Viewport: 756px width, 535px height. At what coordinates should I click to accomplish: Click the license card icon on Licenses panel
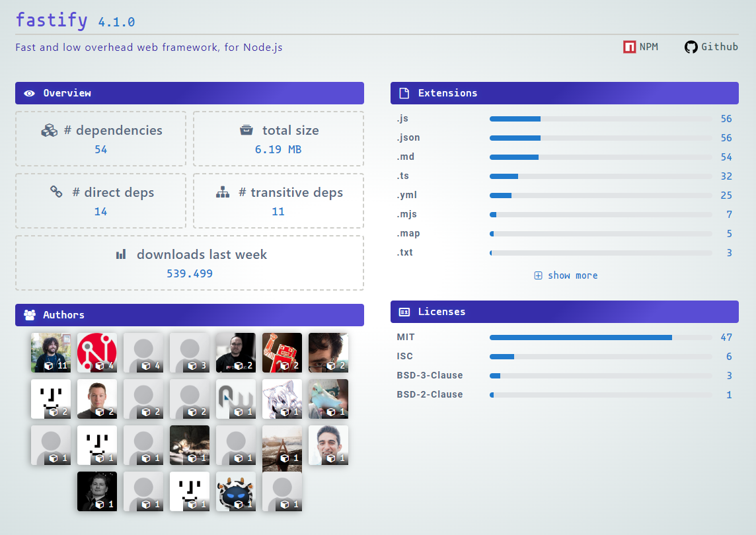pos(404,312)
